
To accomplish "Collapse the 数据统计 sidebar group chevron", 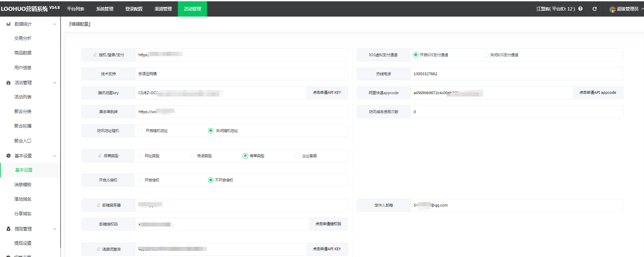I will click(x=54, y=24).
